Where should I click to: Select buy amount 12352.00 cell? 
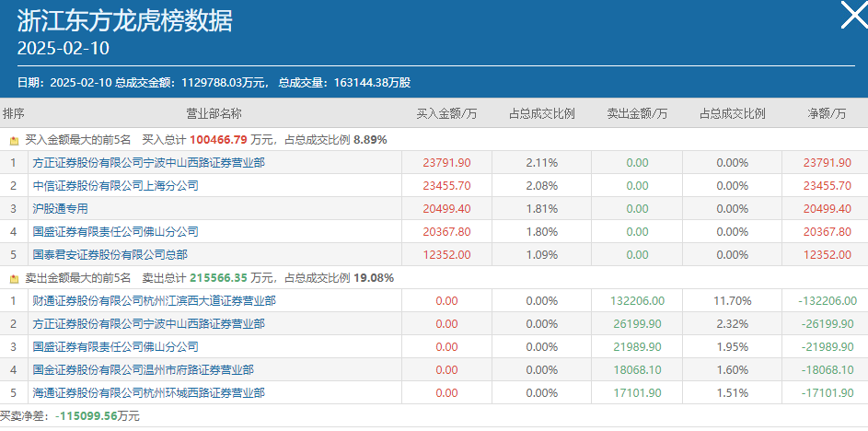tap(446, 255)
